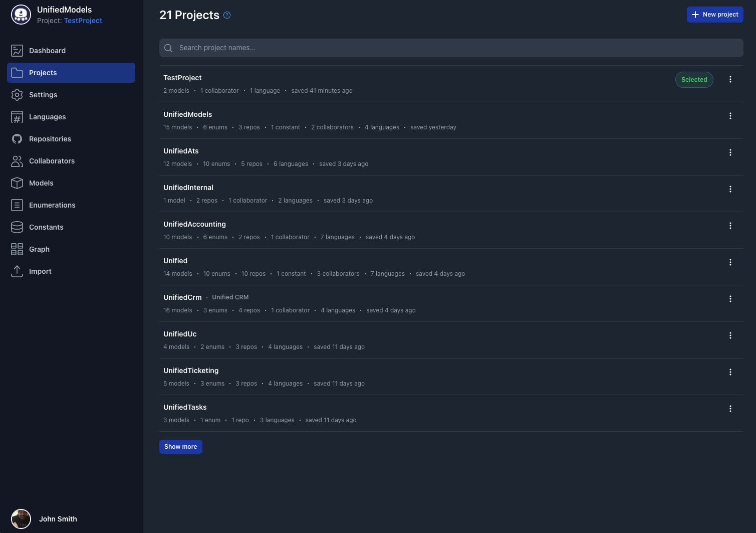Open the Graph panel icon

(17, 249)
